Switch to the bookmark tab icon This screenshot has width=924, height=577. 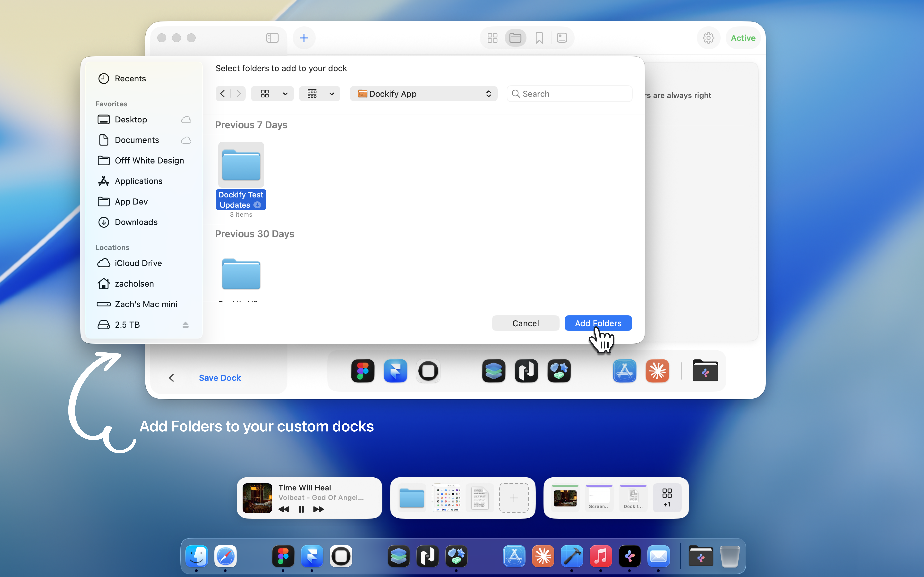539,38
